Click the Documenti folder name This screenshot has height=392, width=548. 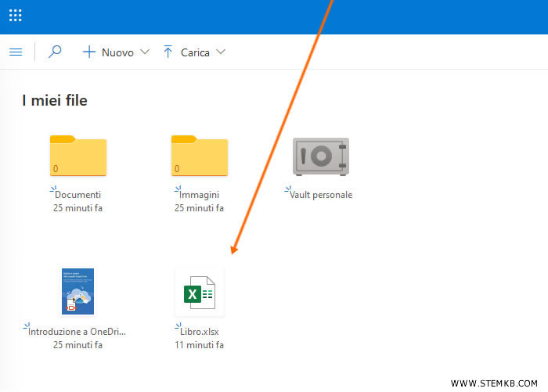tap(78, 195)
